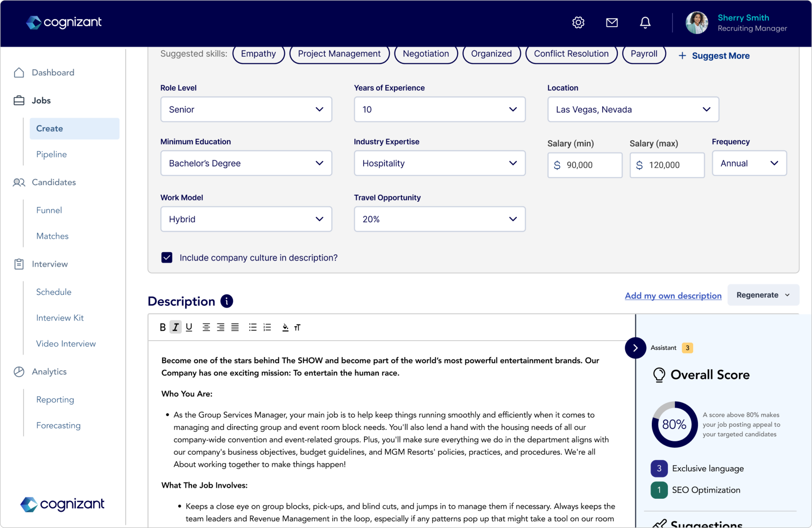Screen dimensions: 812x528
Task: Collapse the Assistant panel with arrow button
Action: (x=635, y=347)
